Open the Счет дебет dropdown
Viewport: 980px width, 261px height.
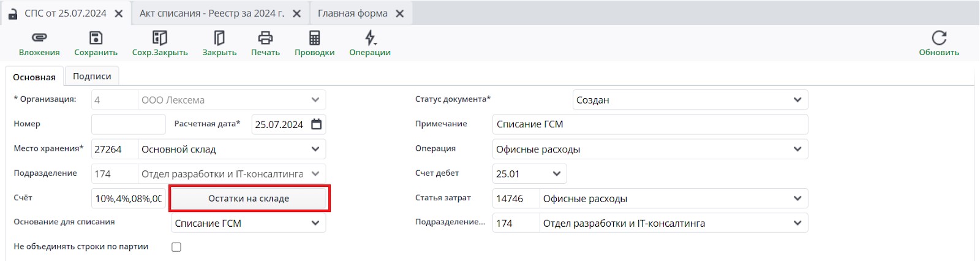[x=556, y=174]
